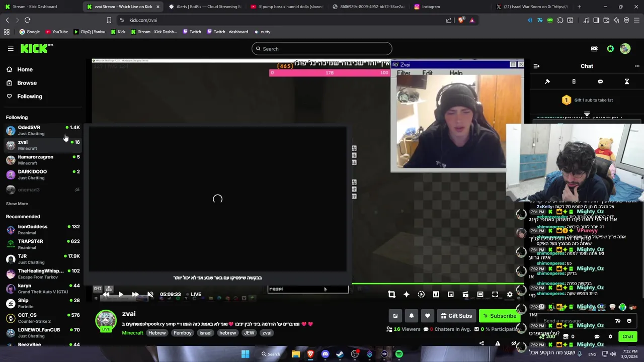This screenshot has height=362, width=644.
Task: Toggle stream notifications bell
Action: (x=411, y=316)
